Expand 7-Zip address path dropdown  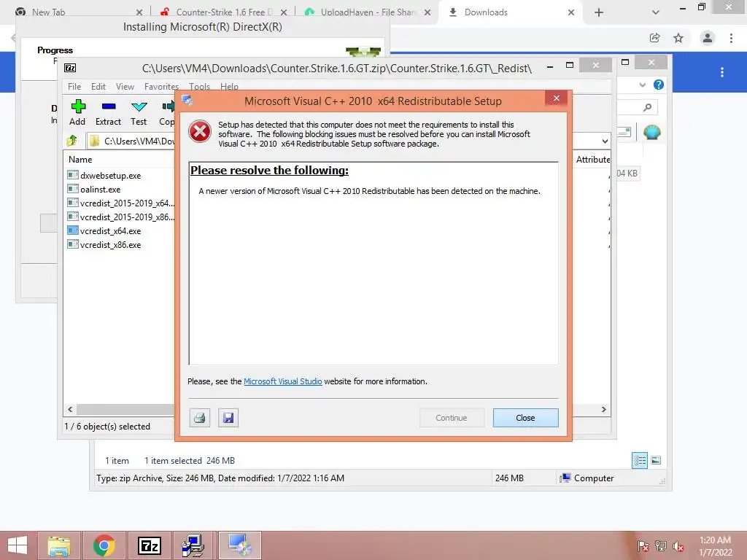(x=605, y=141)
